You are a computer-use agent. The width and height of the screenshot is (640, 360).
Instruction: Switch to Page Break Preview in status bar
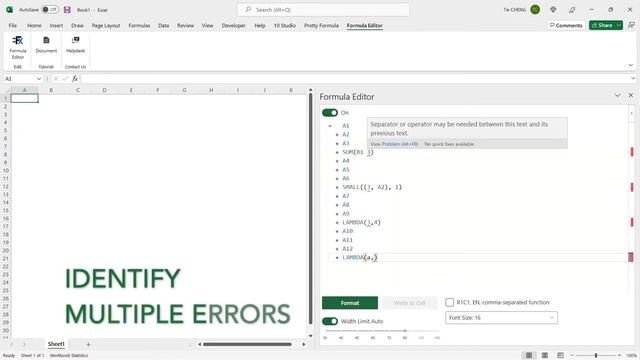(x=560, y=356)
